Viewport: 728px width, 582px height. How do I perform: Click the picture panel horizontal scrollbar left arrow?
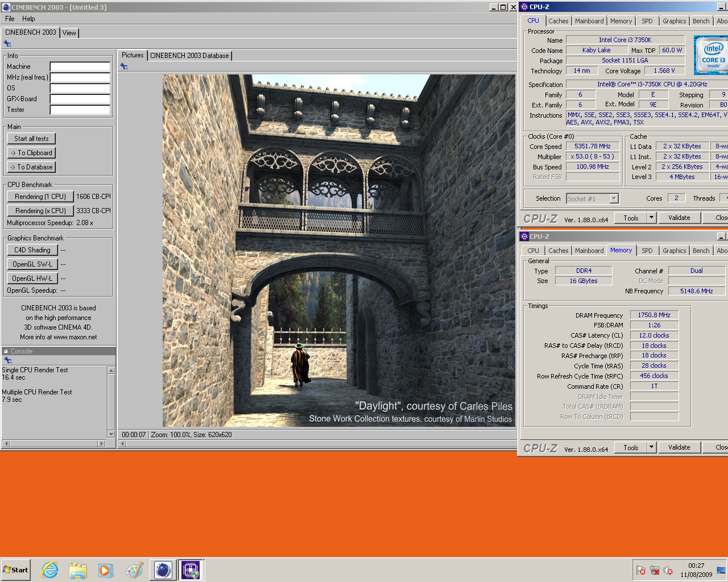122,443
